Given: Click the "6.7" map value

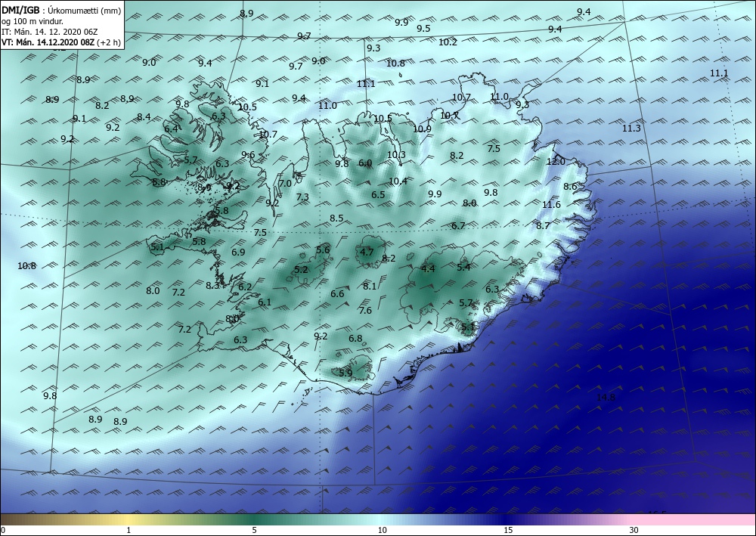Looking at the screenshot, I should coord(459,225).
